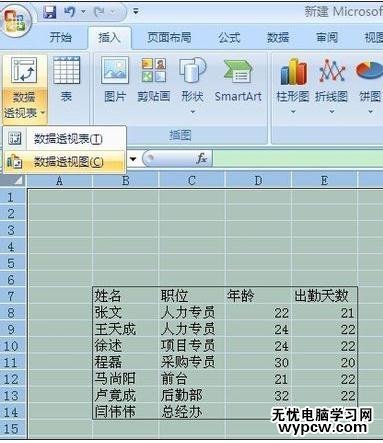The height and width of the screenshot is (443, 383).
Task: Click the 职位 header cell
Action: pos(192,296)
